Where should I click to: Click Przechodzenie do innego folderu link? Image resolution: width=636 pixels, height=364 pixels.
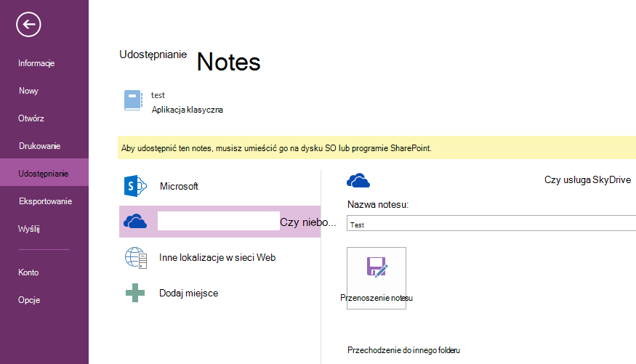[403, 350]
